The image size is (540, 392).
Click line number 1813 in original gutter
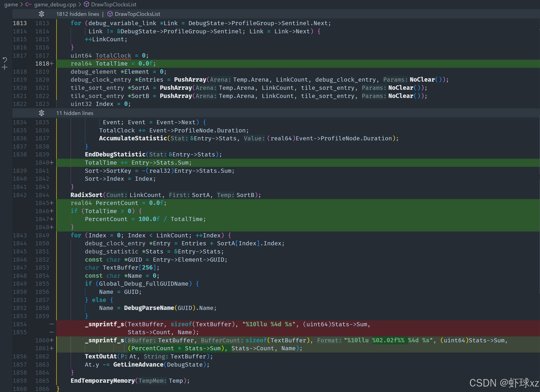pos(20,23)
